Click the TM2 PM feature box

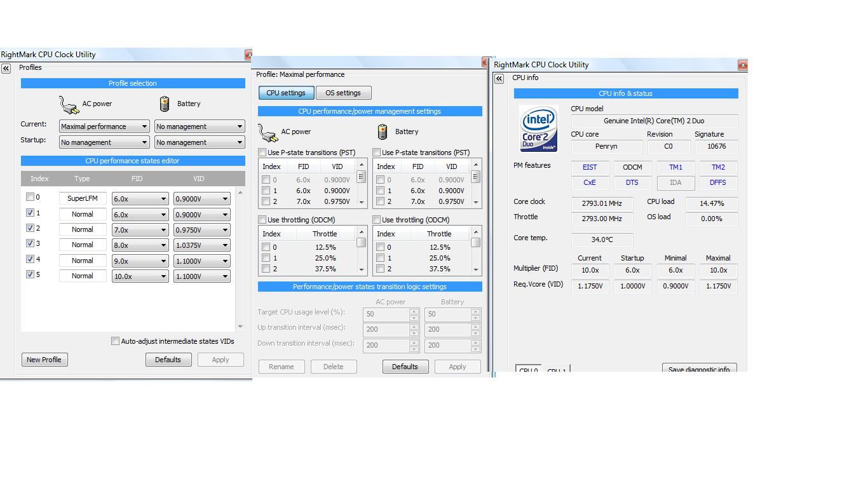(x=718, y=168)
